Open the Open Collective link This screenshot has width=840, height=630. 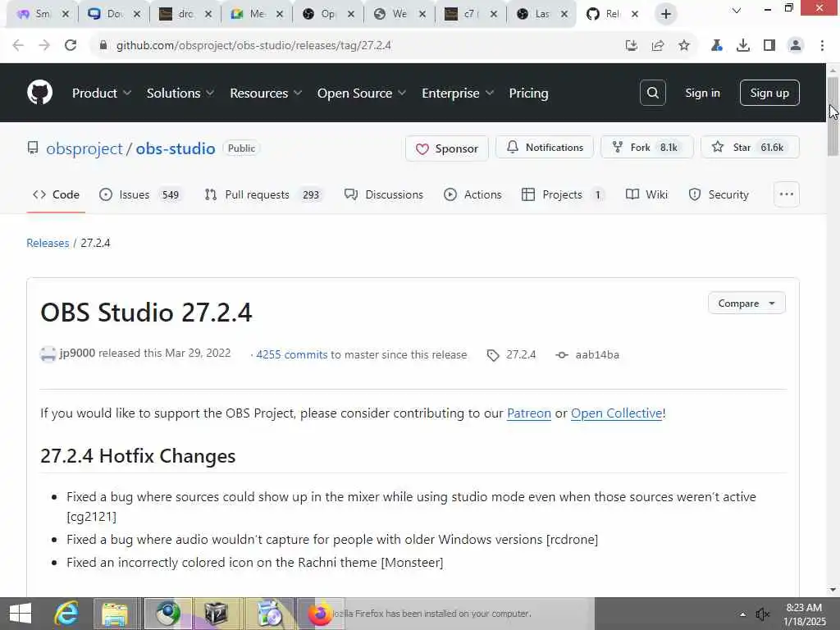[617, 413]
